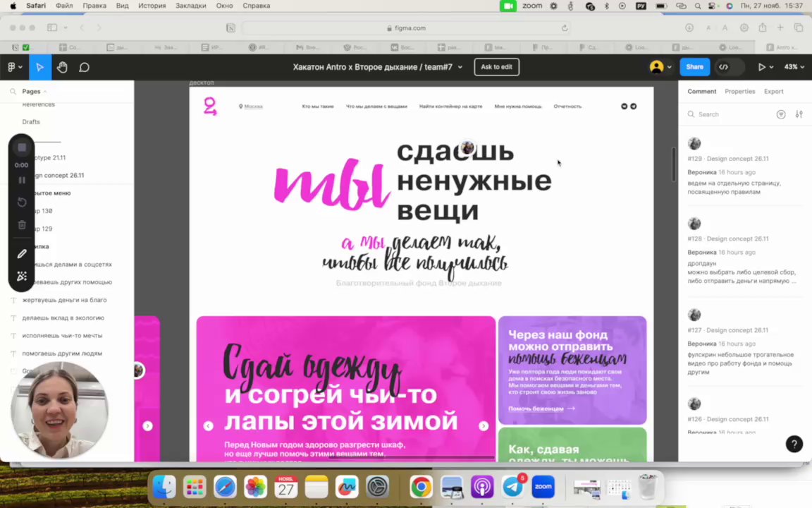The image size is (812, 508).
Task: Open comment sort settings sliders icon
Action: click(799, 114)
